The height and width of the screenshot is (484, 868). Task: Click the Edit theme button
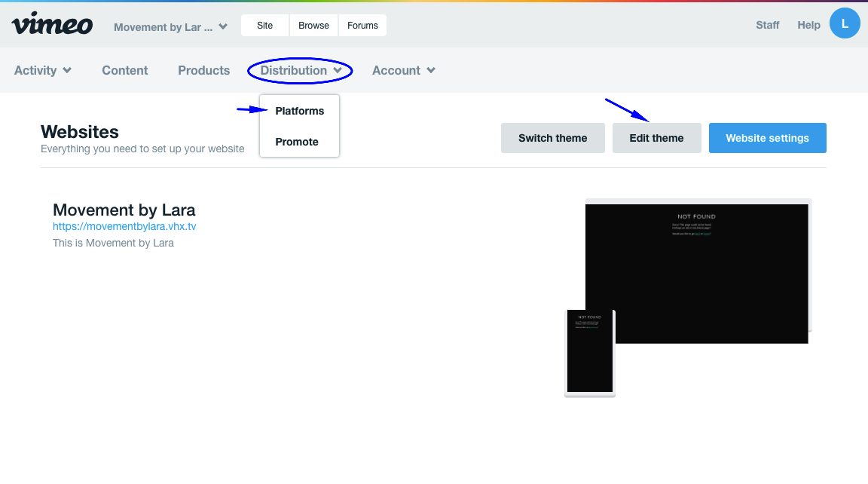click(x=656, y=138)
